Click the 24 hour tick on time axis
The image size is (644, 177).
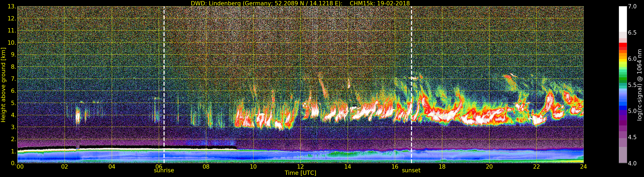583,167
